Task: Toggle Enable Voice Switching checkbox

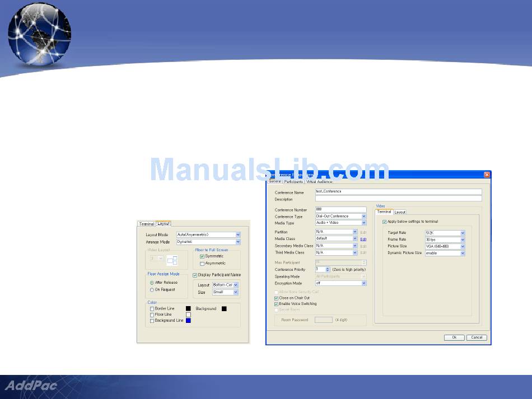Action: [276, 304]
